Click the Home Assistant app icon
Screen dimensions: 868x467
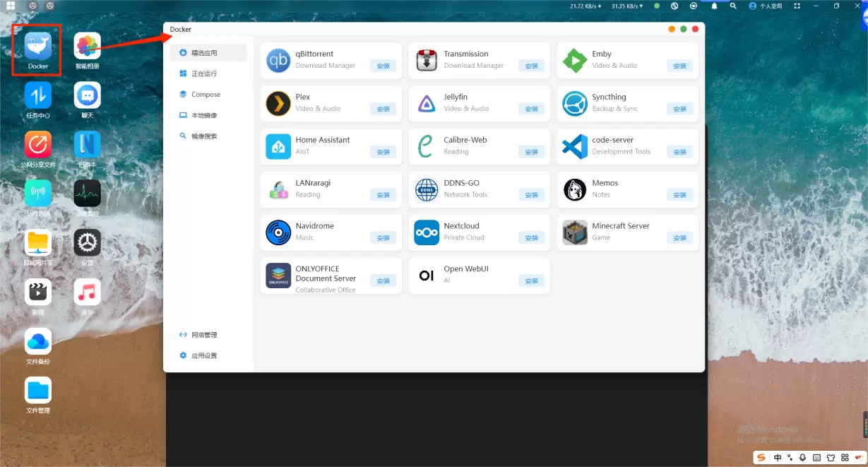click(x=278, y=146)
